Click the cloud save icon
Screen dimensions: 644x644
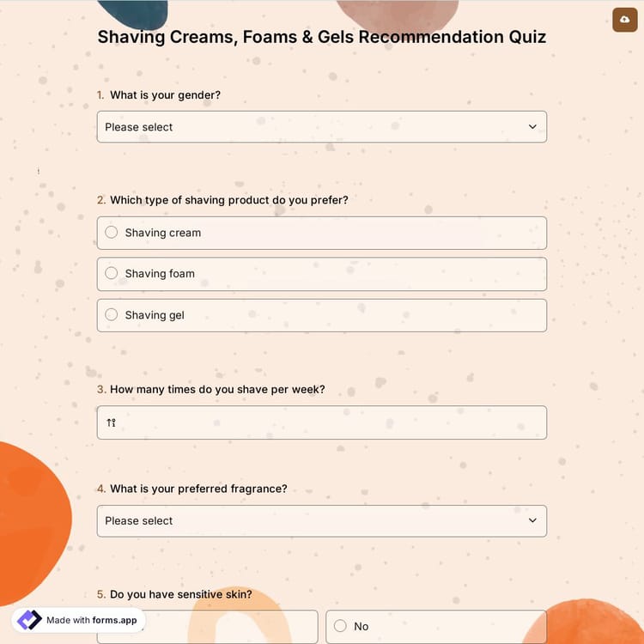624,20
